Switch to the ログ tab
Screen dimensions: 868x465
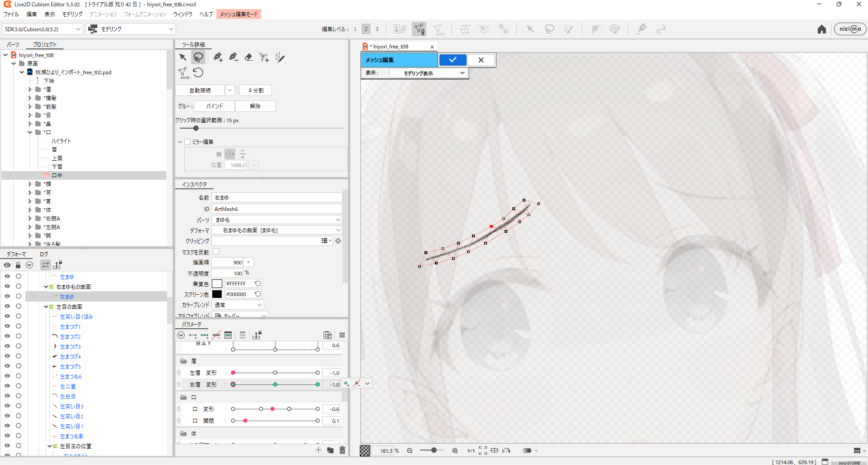pos(44,254)
